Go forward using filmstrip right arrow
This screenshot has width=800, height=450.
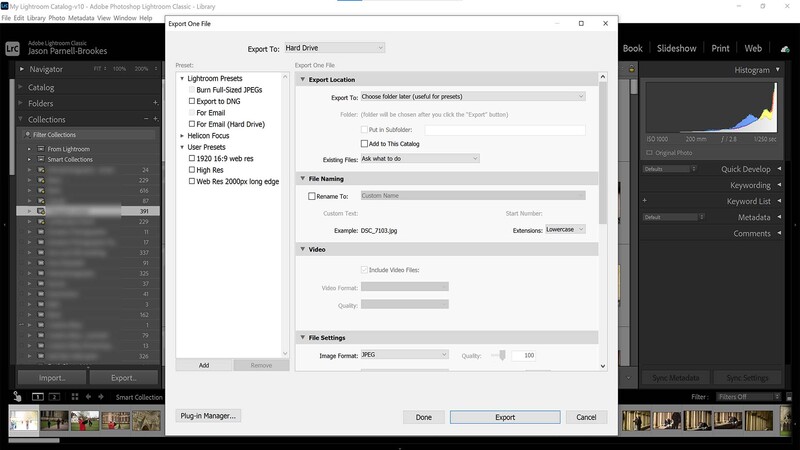coord(101,396)
